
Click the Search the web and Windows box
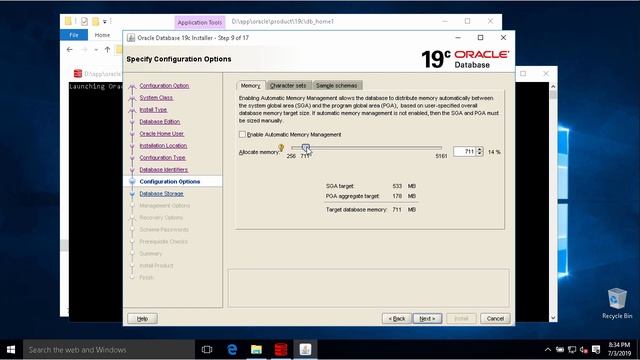click(109, 350)
